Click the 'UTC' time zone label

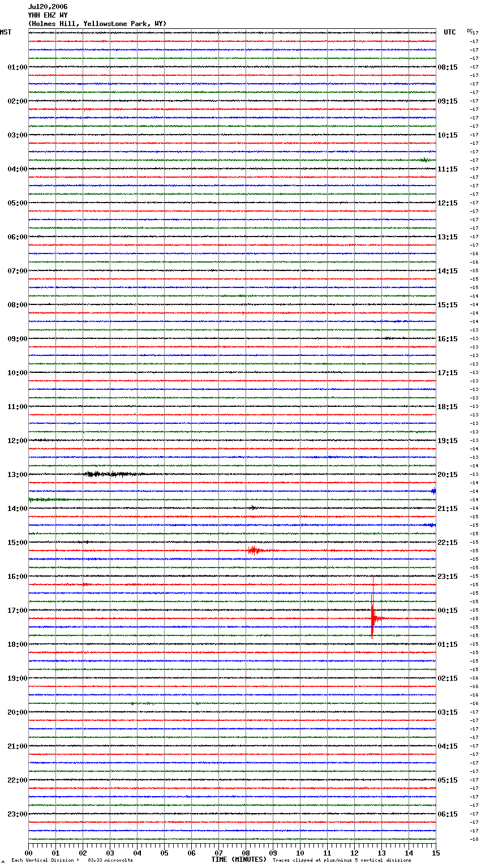pos(450,32)
